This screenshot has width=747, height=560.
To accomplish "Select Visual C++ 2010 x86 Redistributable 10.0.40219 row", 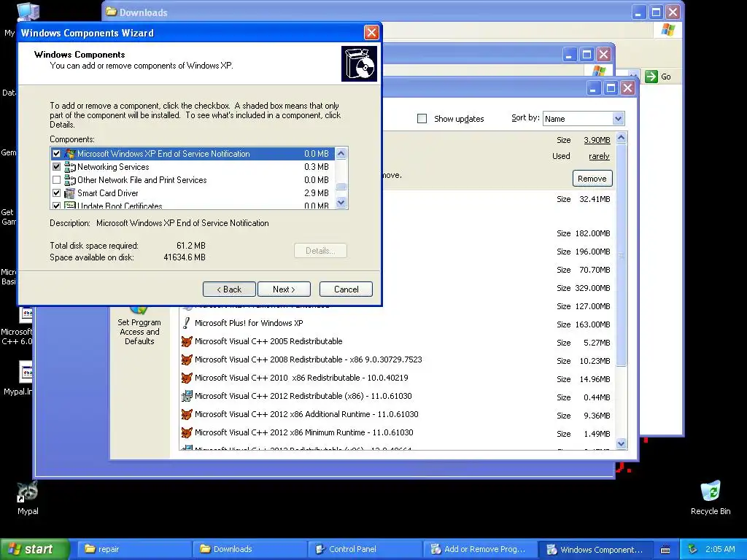I will (398, 378).
